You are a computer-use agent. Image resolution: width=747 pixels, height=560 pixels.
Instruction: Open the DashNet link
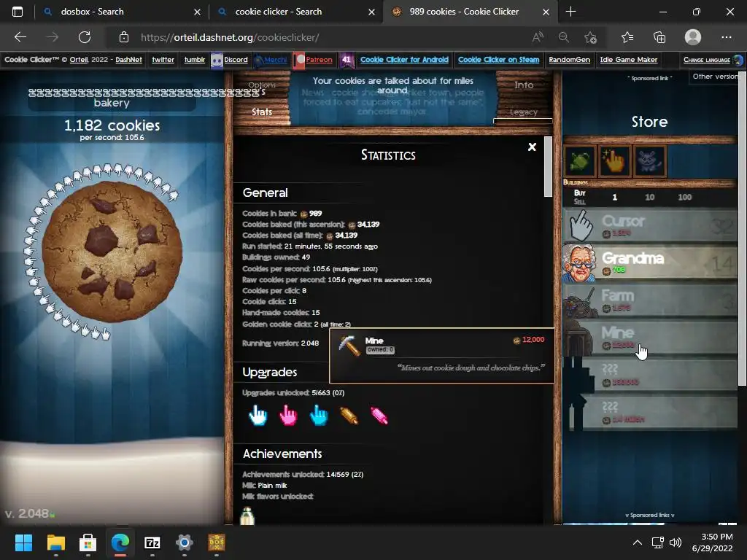coord(128,60)
